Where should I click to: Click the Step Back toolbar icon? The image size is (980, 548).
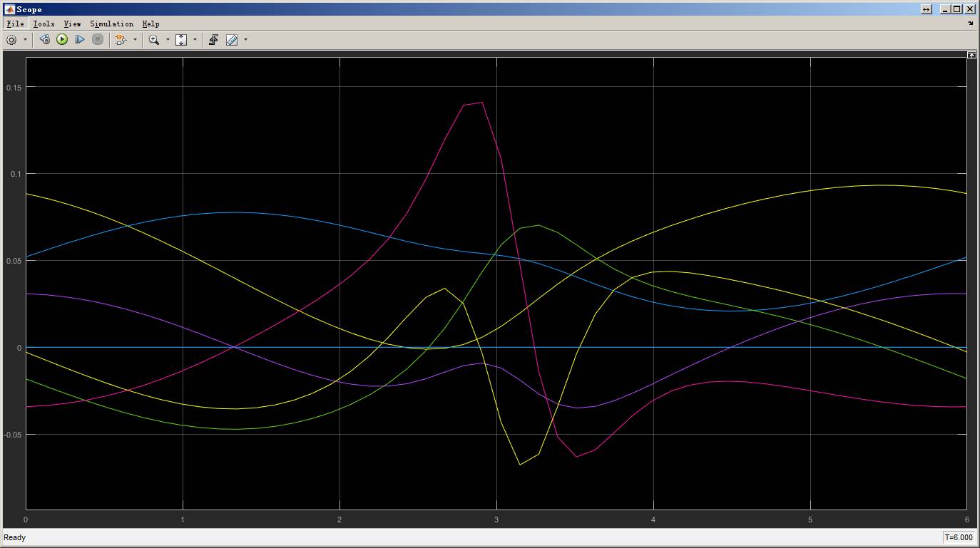(44, 40)
